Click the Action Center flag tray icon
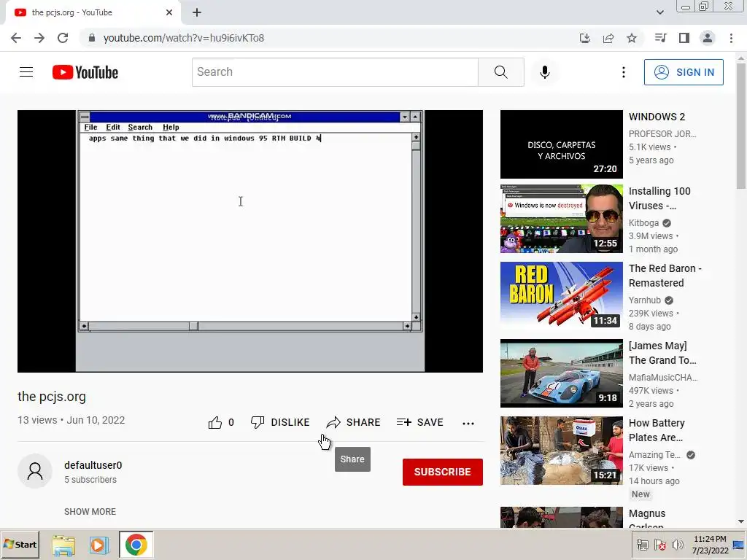Image resolution: width=747 pixels, height=560 pixels. [659, 545]
